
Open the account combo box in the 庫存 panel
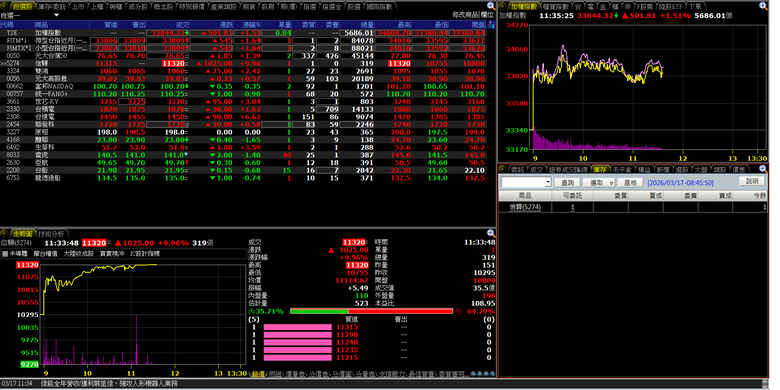[x=526, y=182]
